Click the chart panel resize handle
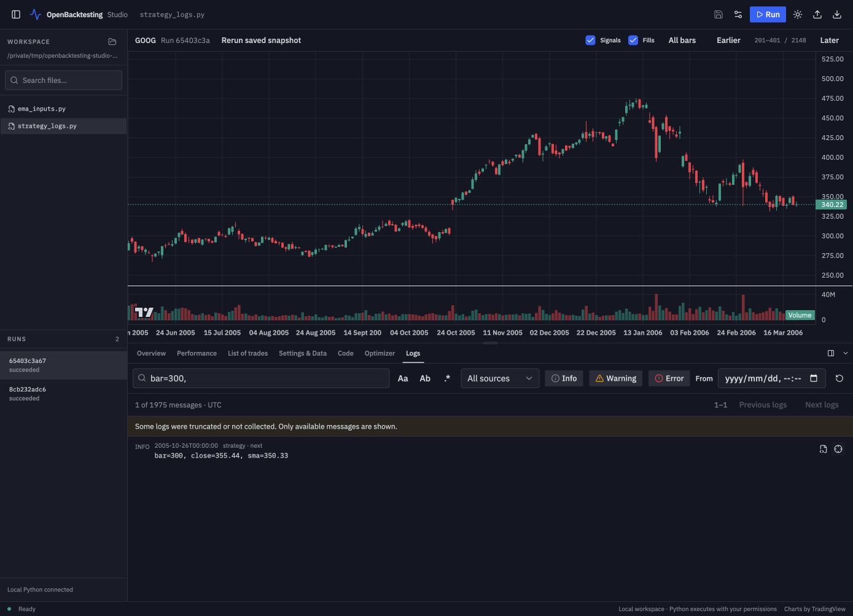853x616 pixels. (490, 343)
